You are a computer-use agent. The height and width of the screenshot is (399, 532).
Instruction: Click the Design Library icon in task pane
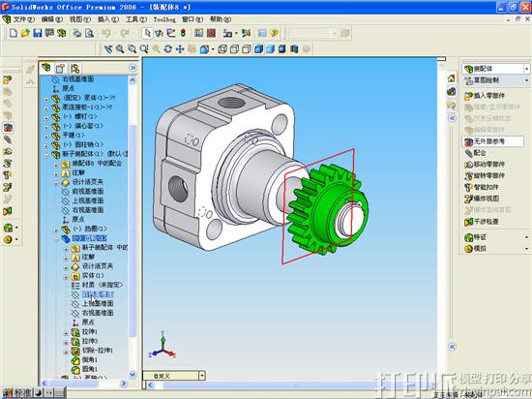pyautogui.click(x=452, y=92)
